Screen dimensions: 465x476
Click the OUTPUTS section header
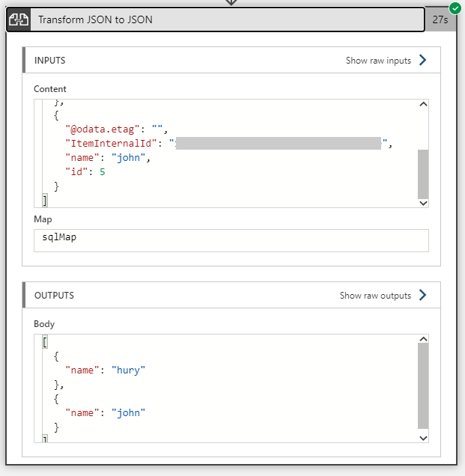point(54,296)
